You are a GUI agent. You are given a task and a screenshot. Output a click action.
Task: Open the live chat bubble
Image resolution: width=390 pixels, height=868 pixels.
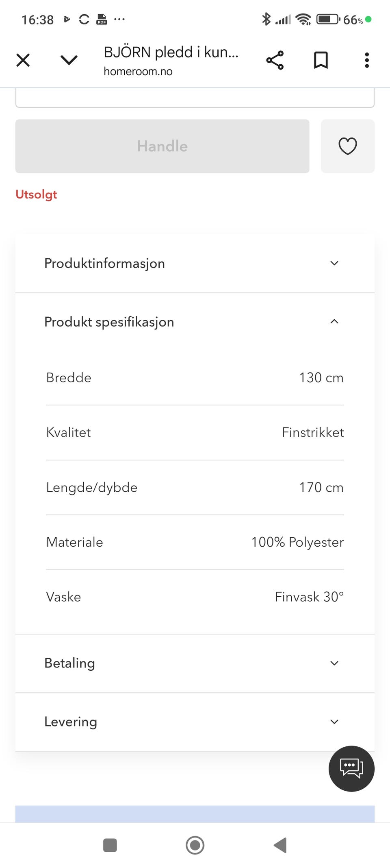point(351,768)
